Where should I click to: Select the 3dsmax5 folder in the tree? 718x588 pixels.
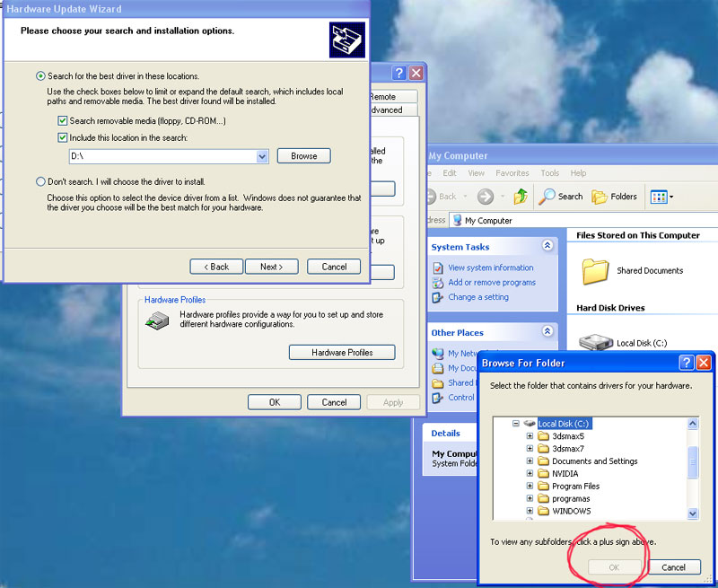click(x=562, y=436)
